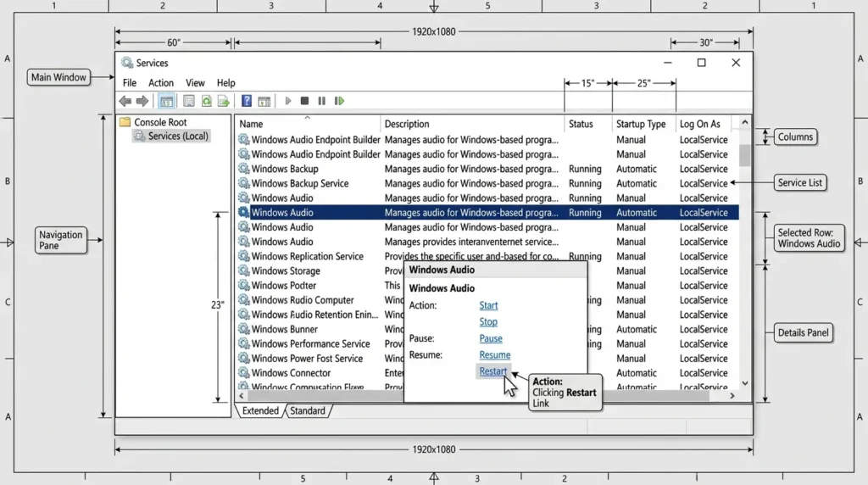Click the Refresh toolbar icon

207,101
